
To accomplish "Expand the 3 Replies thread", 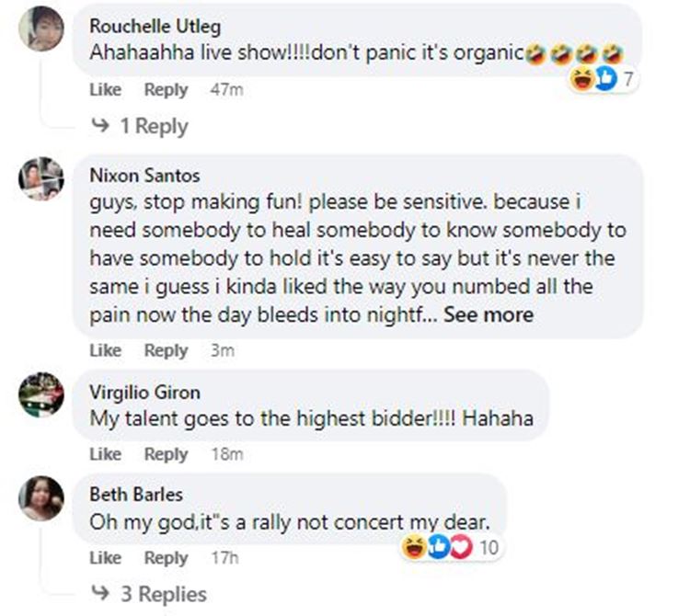I will 163,594.
